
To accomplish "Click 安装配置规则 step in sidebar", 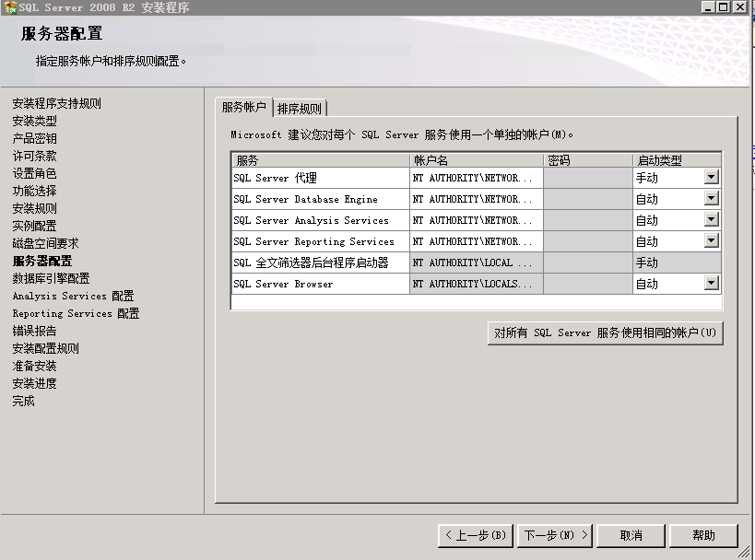I will point(46,348).
